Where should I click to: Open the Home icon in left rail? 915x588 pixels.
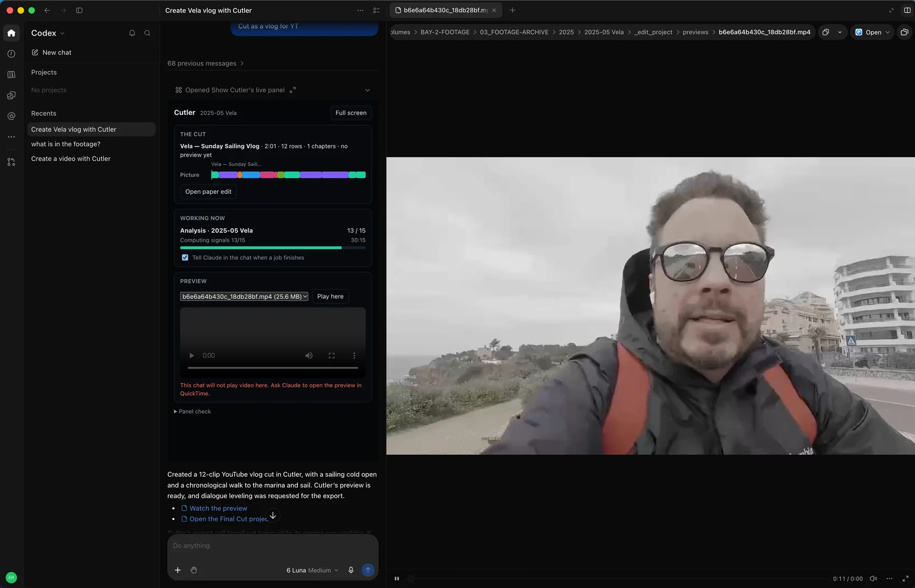(11, 33)
